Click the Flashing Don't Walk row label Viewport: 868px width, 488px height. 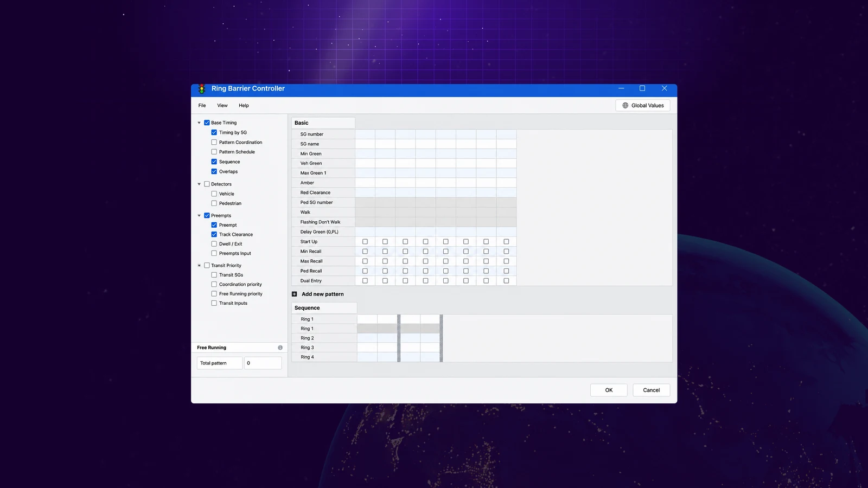(x=320, y=222)
